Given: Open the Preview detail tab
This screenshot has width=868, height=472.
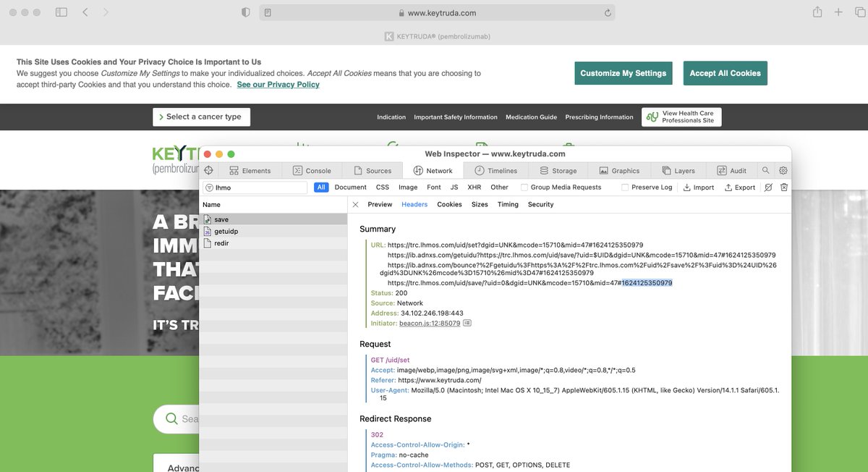Looking at the screenshot, I should [x=380, y=205].
